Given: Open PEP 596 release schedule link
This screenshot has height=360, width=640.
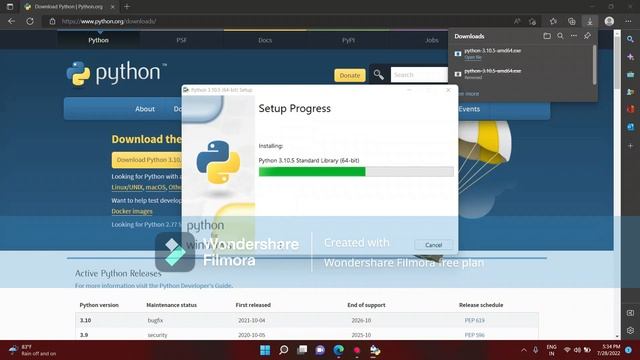Looking at the screenshot, I should pos(474,335).
